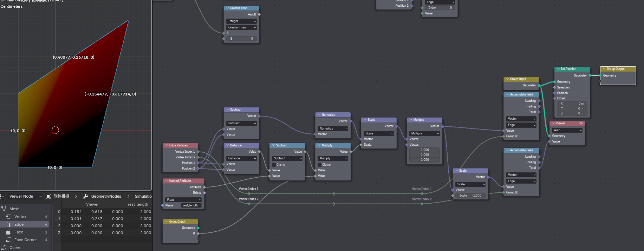Click the Mesh triangle icon in spreadsheet
The image size is (644, 251).
[4, 209]
